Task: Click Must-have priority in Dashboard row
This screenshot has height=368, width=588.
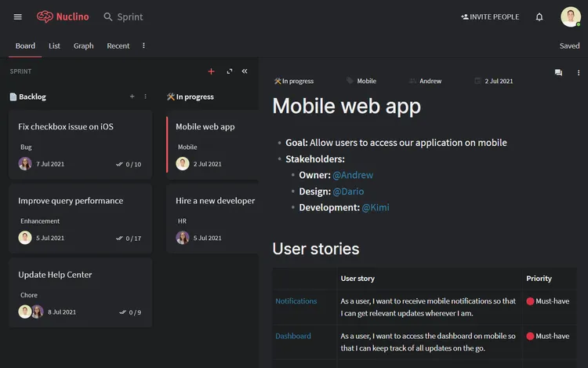Action: pyautogui.click(x=548, y=336)
